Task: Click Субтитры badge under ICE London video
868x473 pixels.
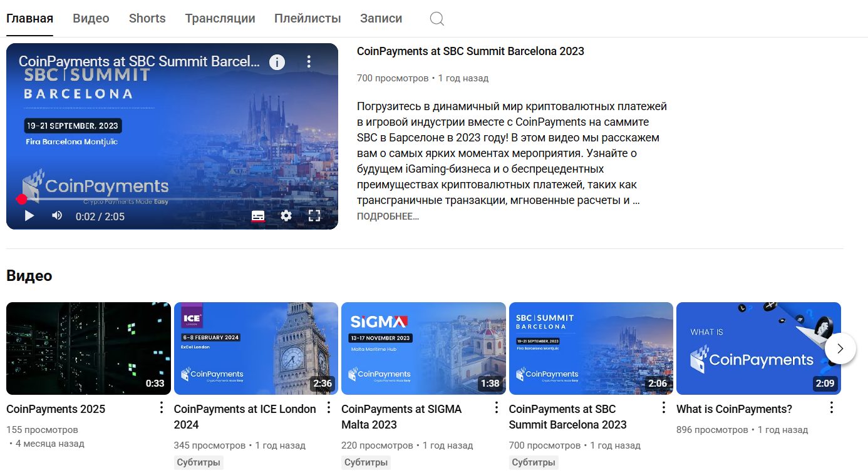Action: (199, 463)
